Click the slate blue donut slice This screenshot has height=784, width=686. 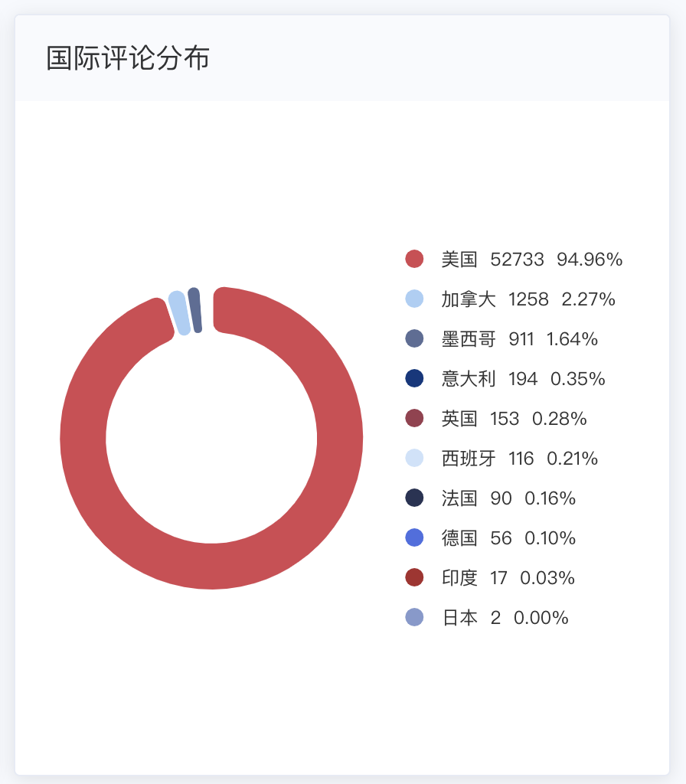(194, 310)
